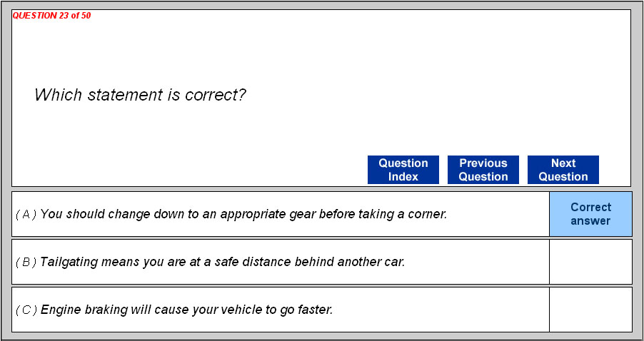Screen dimensions: 644x341
Task: Click the blue 'Correct answer' cell
Action: tap(590, 214)
